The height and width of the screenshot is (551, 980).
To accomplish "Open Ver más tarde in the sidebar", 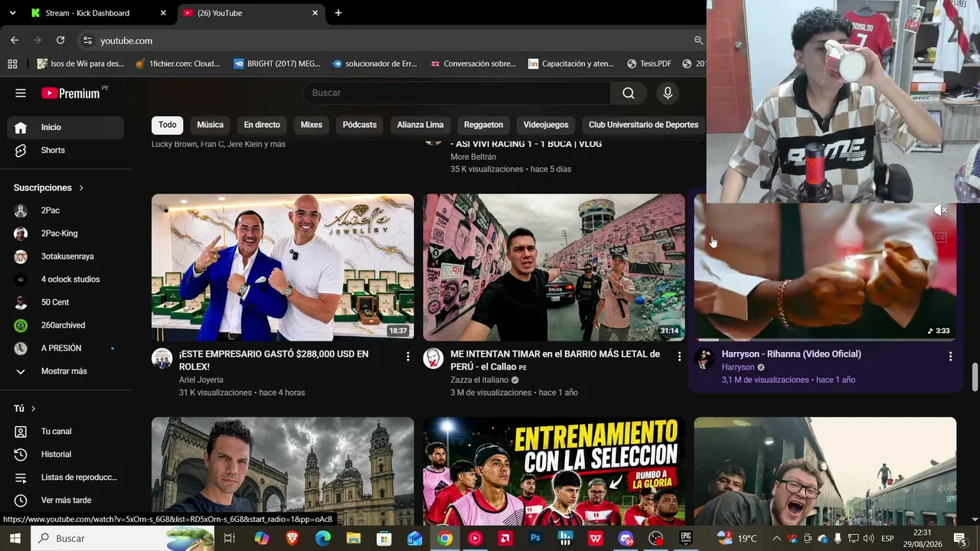I will [66, 500].
